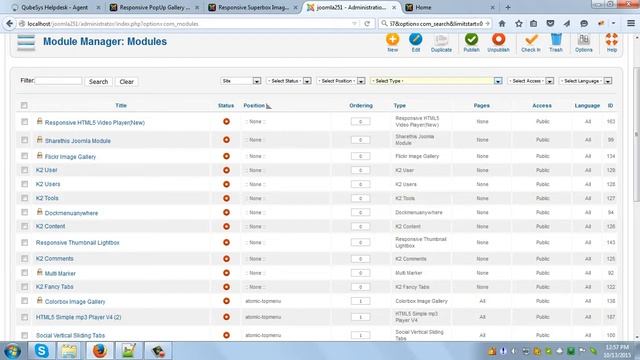This screenshot has width=640, height=360.
Task: Click the Check In toolbar icon
Action: [x=531, y=42]
